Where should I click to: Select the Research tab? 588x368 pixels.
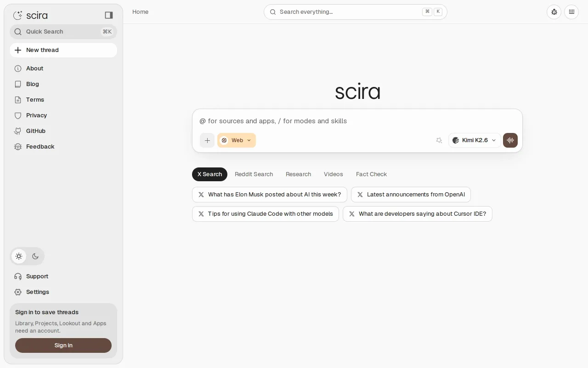click(298, 174)
